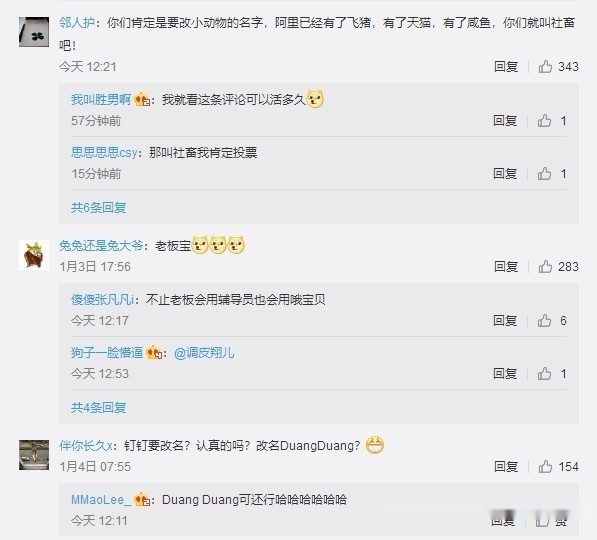This screenshot has width=597, height=540.
Task: Open the mentioned user @调皮翔儿
Action: point(204,353)
